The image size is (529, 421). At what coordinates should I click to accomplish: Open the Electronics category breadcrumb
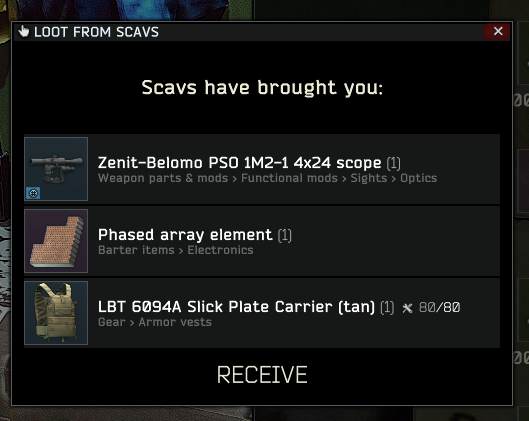point(220,250)
